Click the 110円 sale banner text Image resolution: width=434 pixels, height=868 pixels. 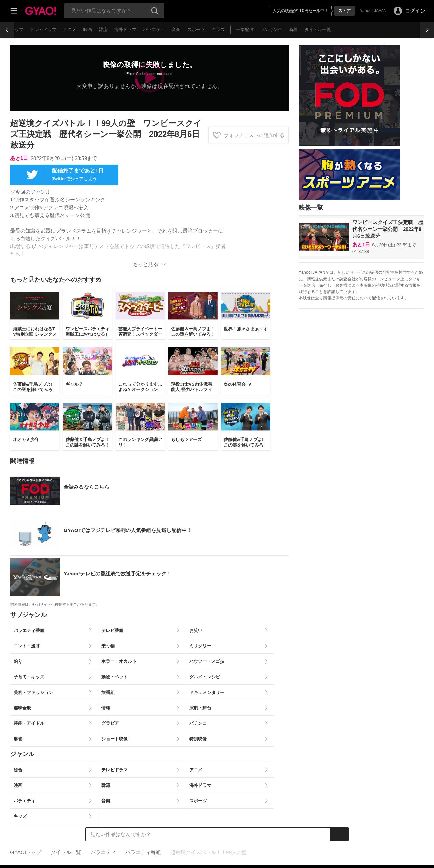pyautogui.click(x=300, y=11)
